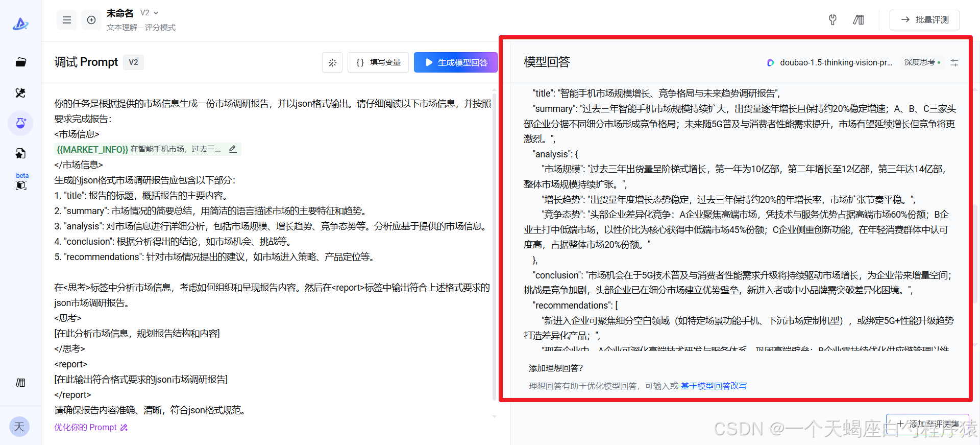Open model settings sliders icon
The width and height of the screenshot is (980, 445).
point(954,62)
